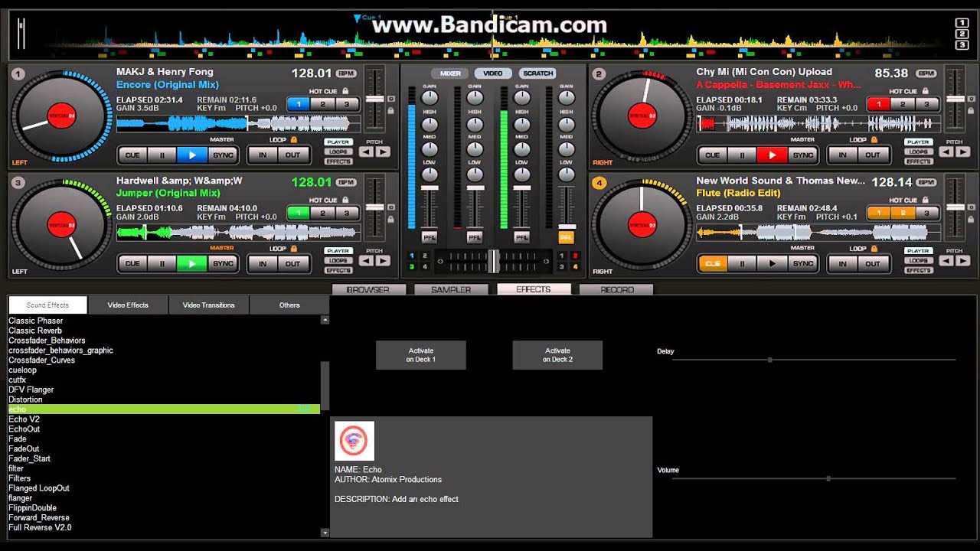980x551 pixels.
Task: Toggle hot cue lock on deck 2
Action: coord(925,91)
